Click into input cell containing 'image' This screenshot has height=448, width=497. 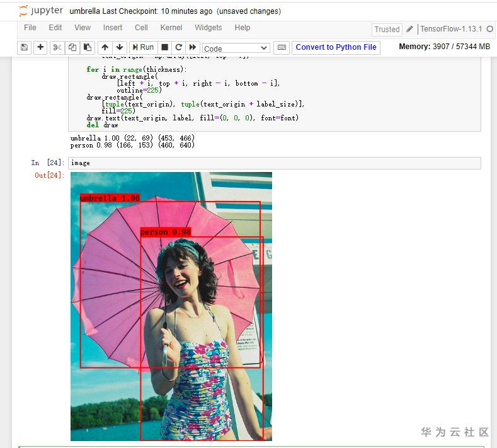[x=275, y=163]
